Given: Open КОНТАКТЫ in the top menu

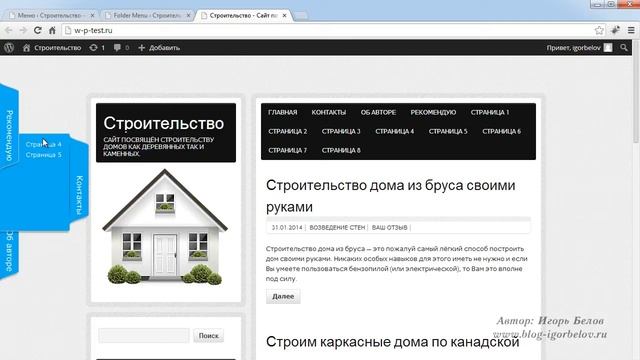Looking at the screenshot, I should (329, 112).
